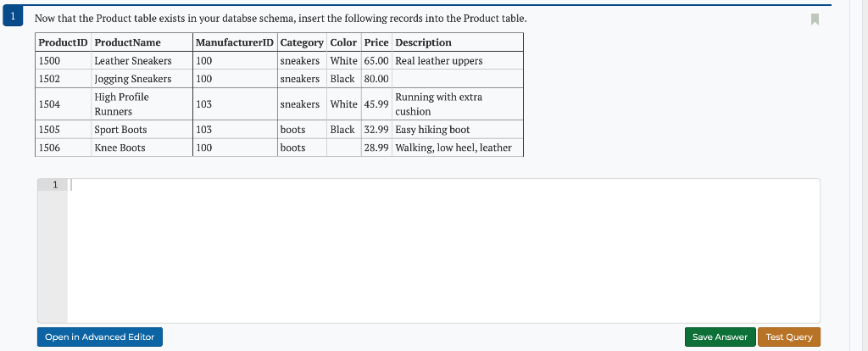Click the Color column header

pos(343,42)
